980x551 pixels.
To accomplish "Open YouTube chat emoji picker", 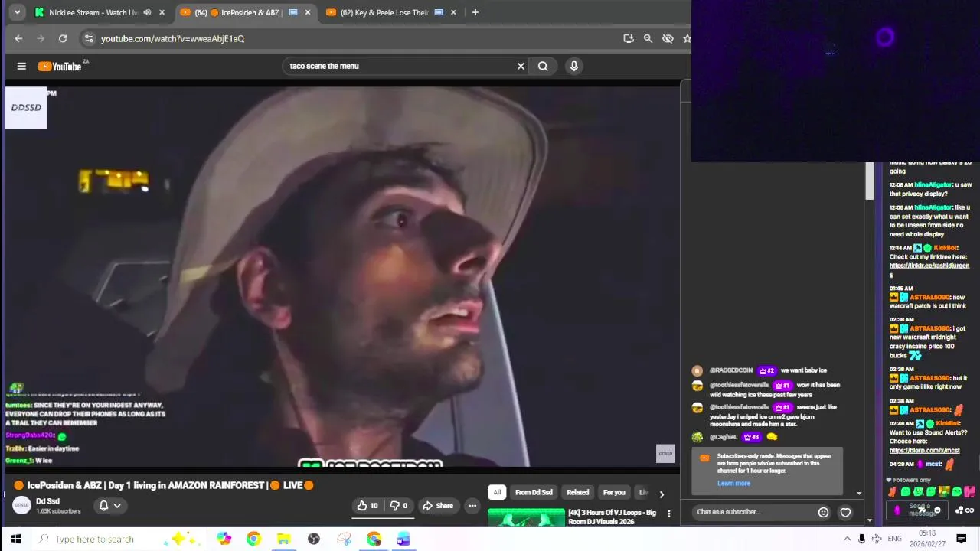I will pos(823,513).
